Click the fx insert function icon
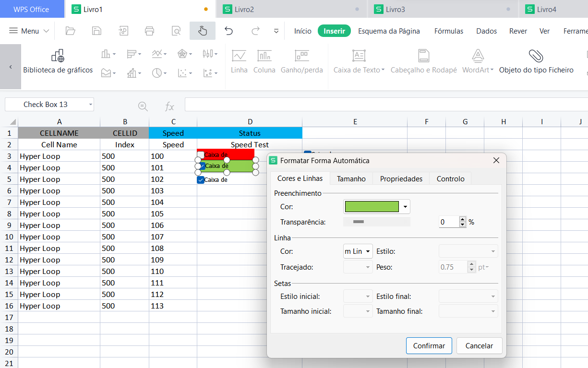 (169, 107)
